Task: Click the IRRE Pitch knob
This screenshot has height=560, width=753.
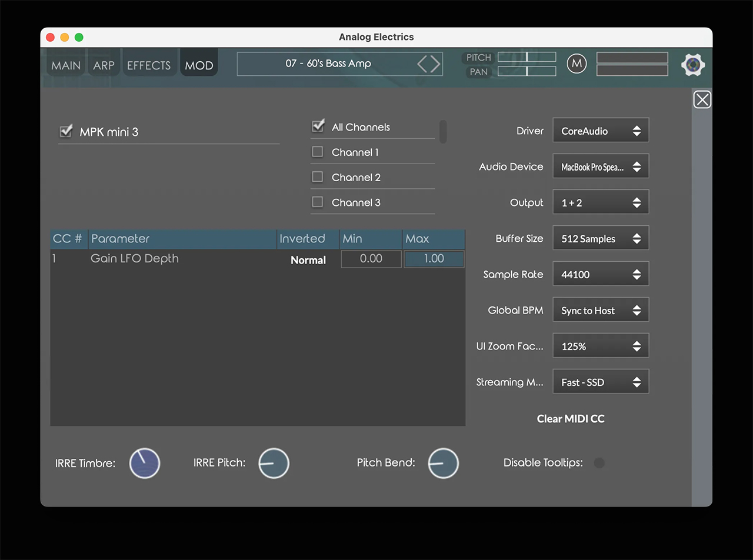Action: pos(274,463)
